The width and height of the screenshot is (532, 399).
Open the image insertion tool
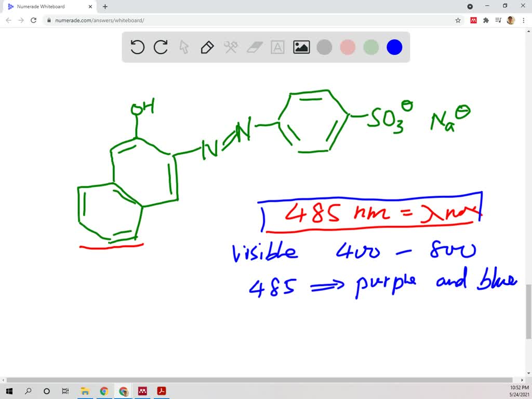(301, 47)
